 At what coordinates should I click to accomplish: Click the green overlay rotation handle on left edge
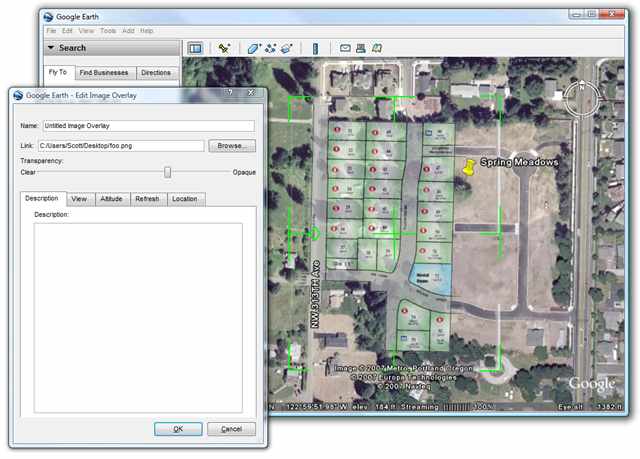coord(315,233)
